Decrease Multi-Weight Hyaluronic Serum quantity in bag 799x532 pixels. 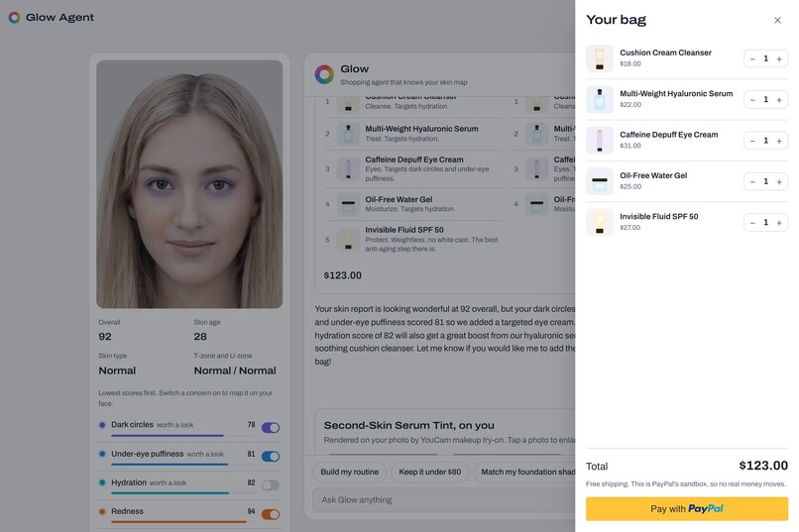click(752, 100)
